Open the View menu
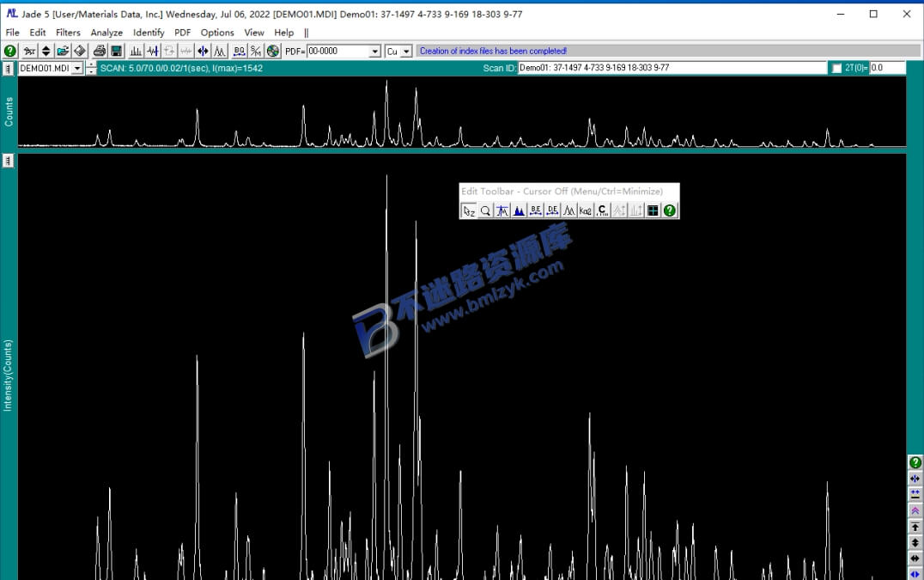Viewport: 924px width, 580px height. [x=254, y=33]
